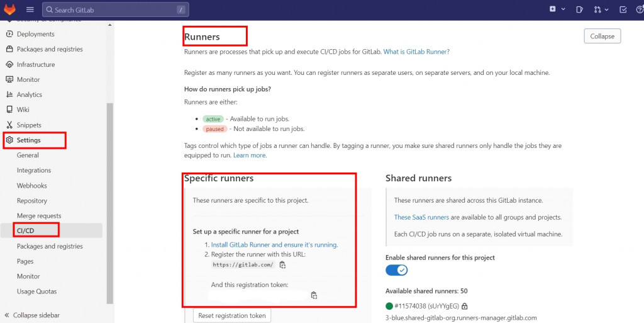Open Install GitLab Runner link
Screen dimensions: 644x323
pos(274,245)
